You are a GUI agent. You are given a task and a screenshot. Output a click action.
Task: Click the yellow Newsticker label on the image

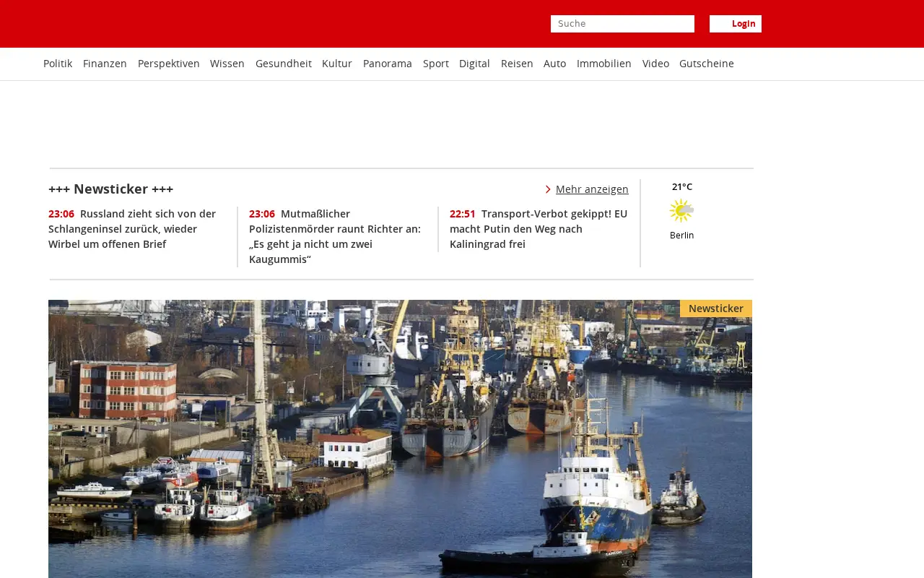point(716,309)
